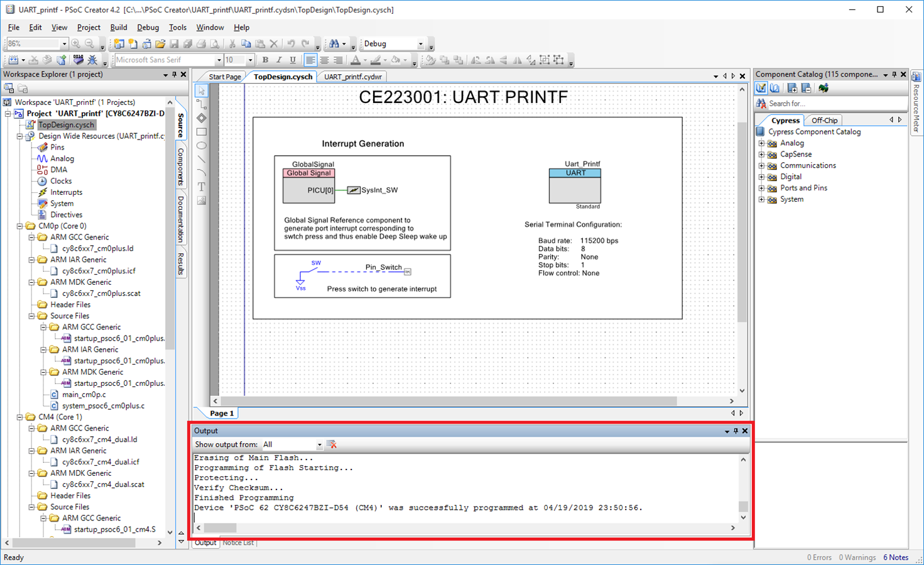Clear the output window contents
The width and height of the screenshot is (924, 565).
coord(332,445)
